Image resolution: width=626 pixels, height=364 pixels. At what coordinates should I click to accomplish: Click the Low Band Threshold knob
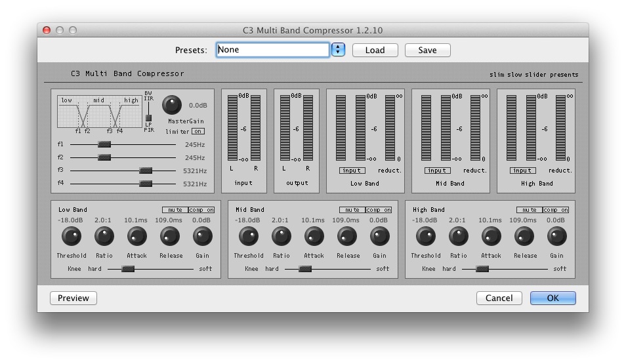(x=71, y=236)
